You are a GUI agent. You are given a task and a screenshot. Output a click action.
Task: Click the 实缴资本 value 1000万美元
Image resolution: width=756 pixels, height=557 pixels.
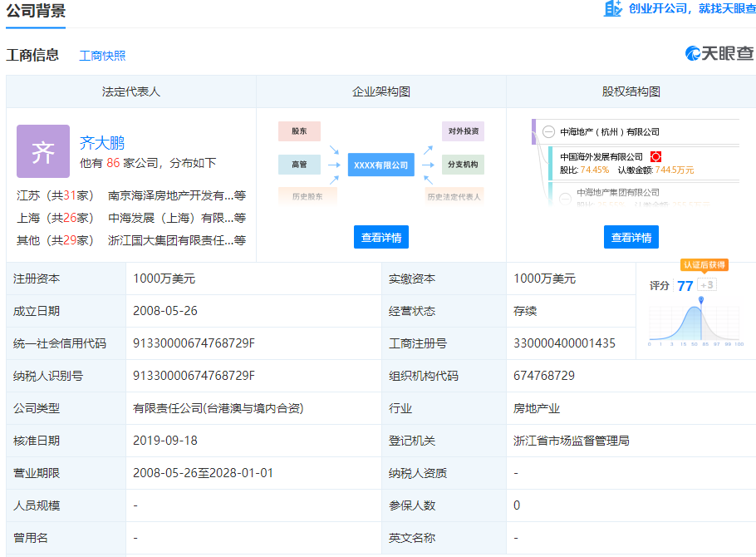point(544,278)
